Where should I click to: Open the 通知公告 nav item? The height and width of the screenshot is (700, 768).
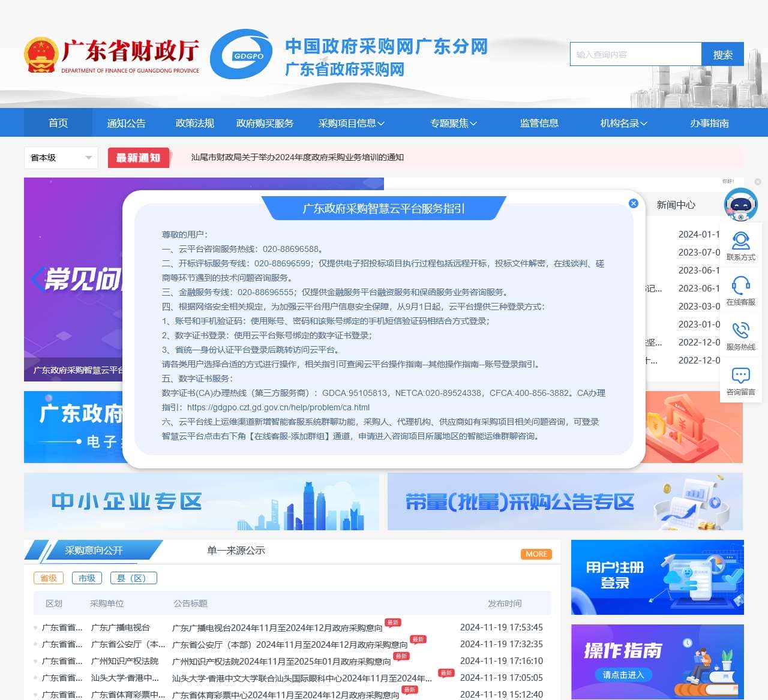tap(126, 123)
